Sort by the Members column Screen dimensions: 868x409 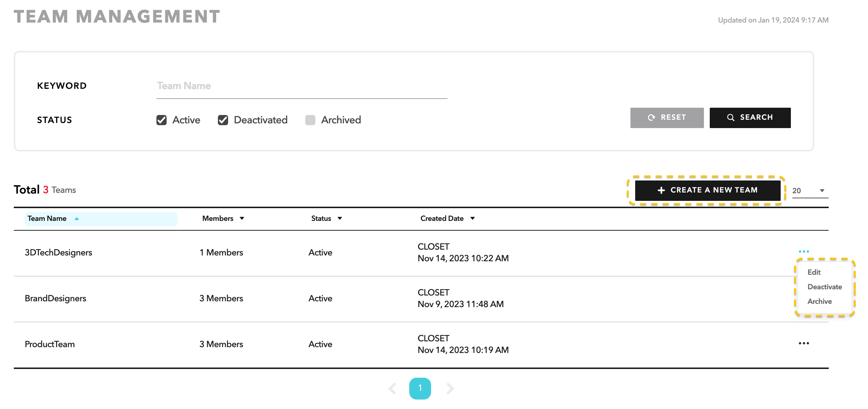223,218
